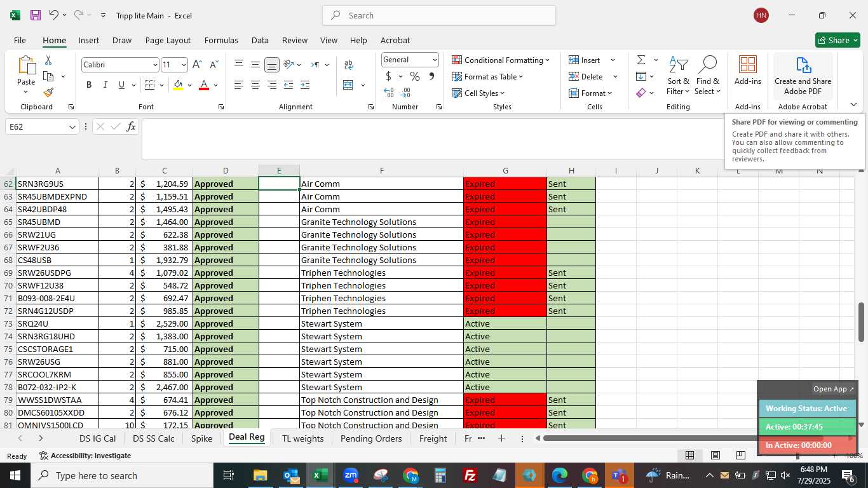Click the Insert Function fx icon
Image resolution: width=868 pixels, height=488 pixels.
pos(131,126)
